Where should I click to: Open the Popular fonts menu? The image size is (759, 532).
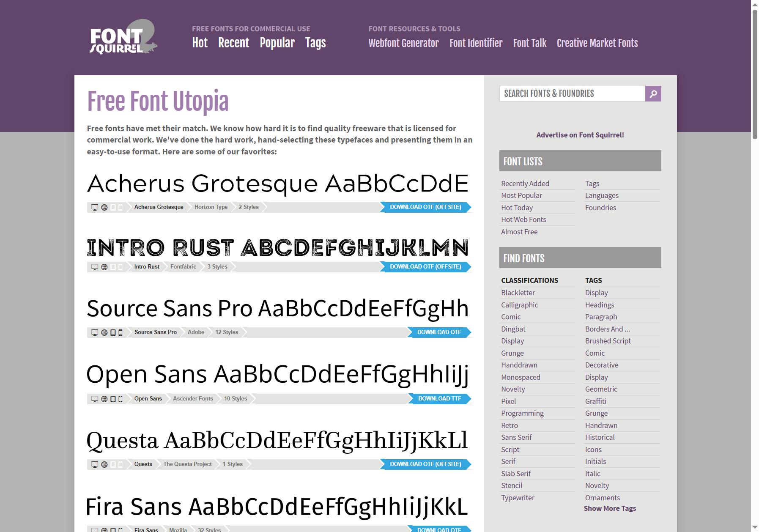(277, 43)
